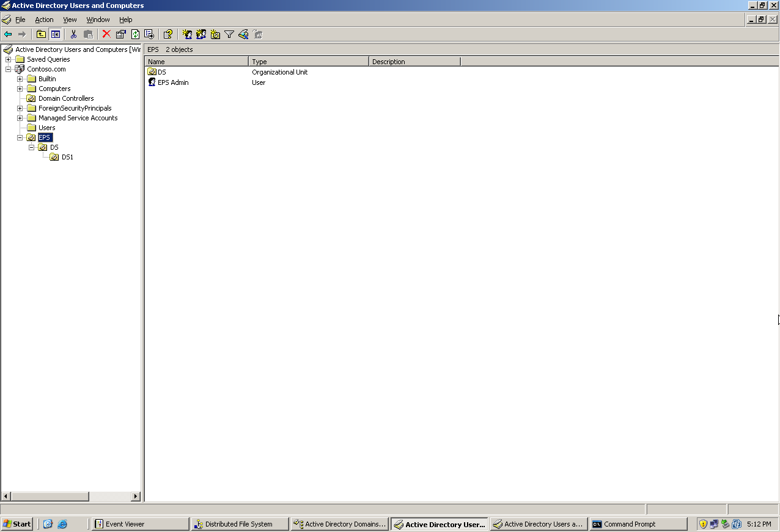780x532 pixels.
Task: Collapse the EPS organizational unit
Action: [x=20, y=137]
